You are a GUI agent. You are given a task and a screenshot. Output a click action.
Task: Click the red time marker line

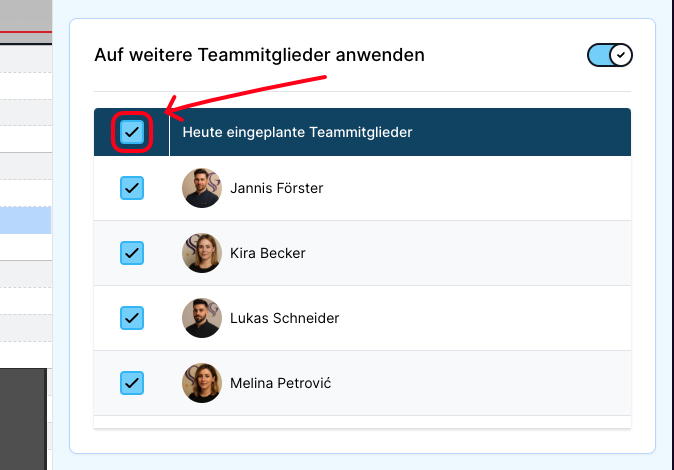tap(25, 32)
